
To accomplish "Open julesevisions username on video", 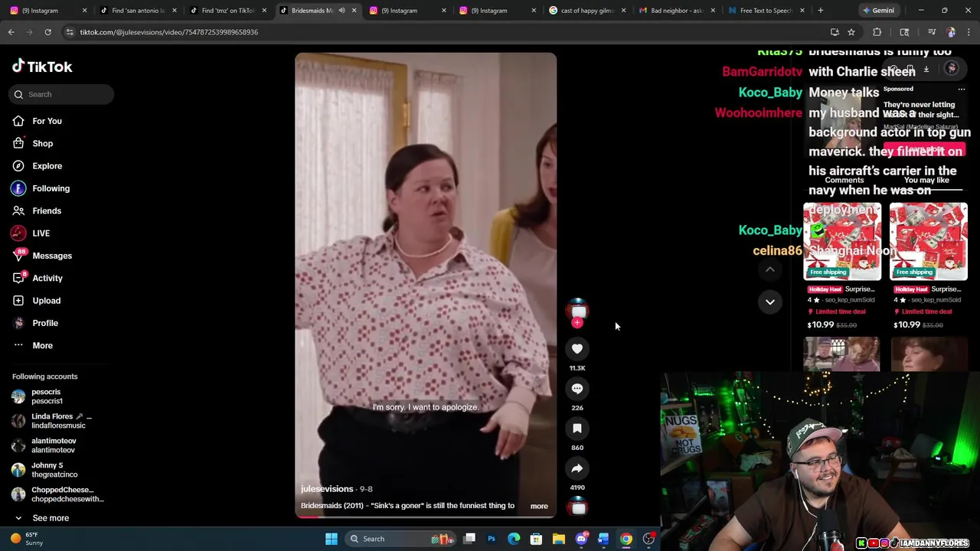I will point(327,489).
